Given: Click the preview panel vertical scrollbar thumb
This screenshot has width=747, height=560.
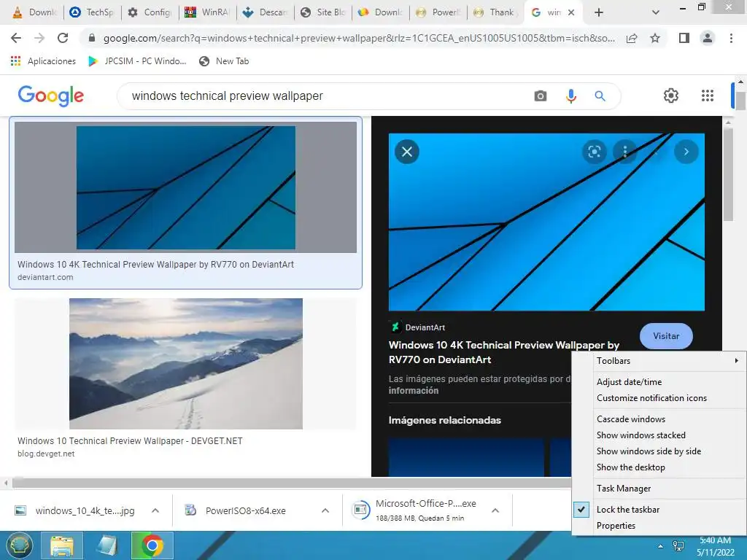Looking at the screenshot, I should (x=729, y=174).
